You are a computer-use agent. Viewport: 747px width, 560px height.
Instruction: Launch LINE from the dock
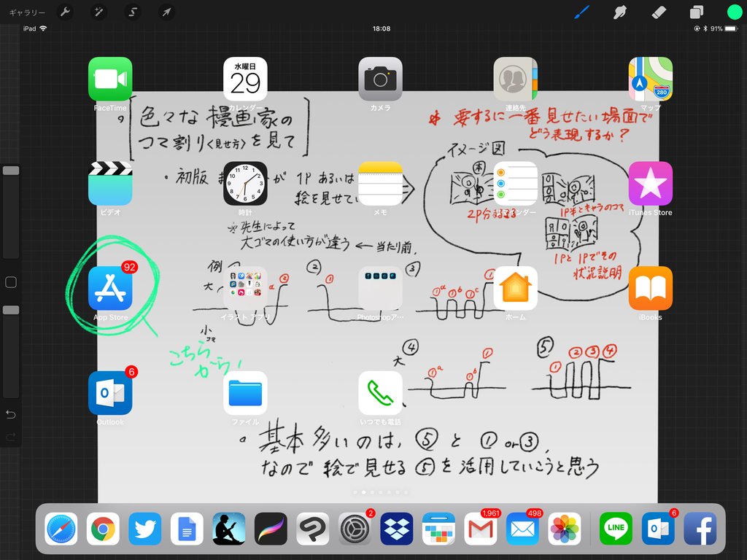(x=616, y=529)
